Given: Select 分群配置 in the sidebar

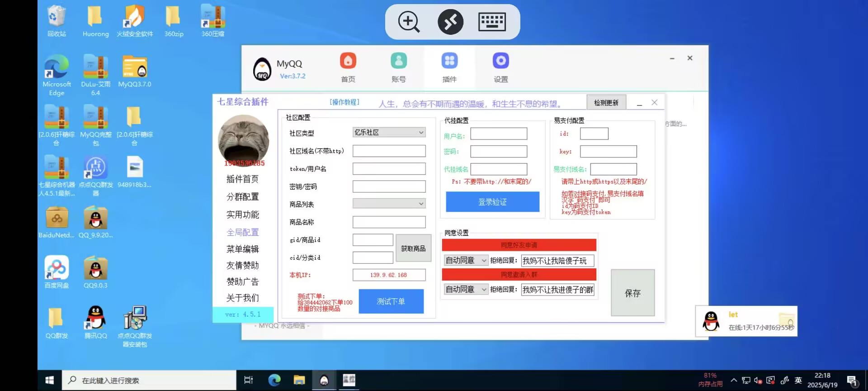Looking at the screenshot, I should click(x=243, y=197).
